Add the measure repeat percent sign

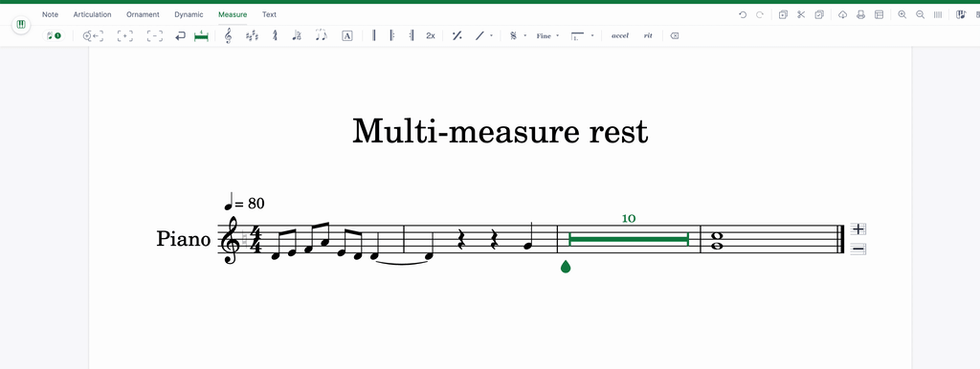(x=457, y=36)
